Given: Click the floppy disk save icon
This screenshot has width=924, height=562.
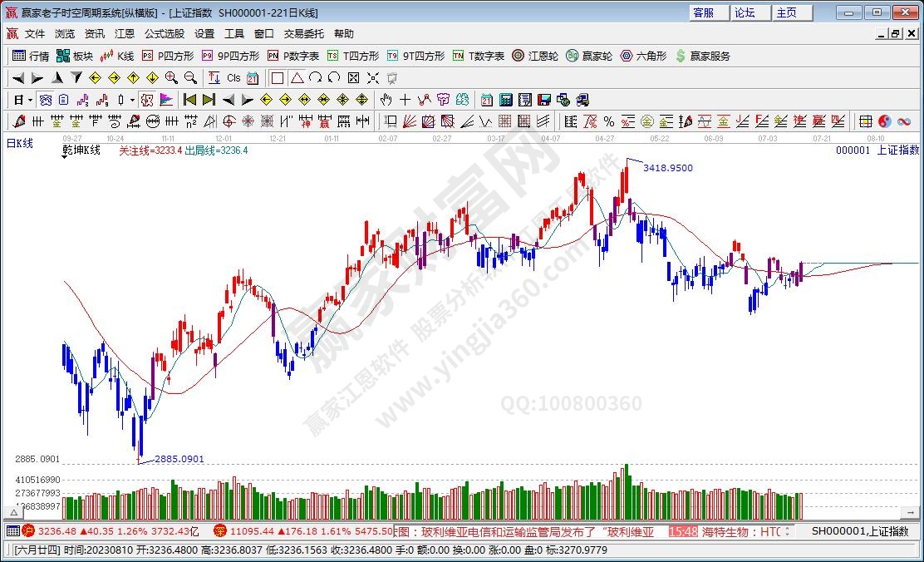Looking at the screenshot, I should click(x=544, y=100).
